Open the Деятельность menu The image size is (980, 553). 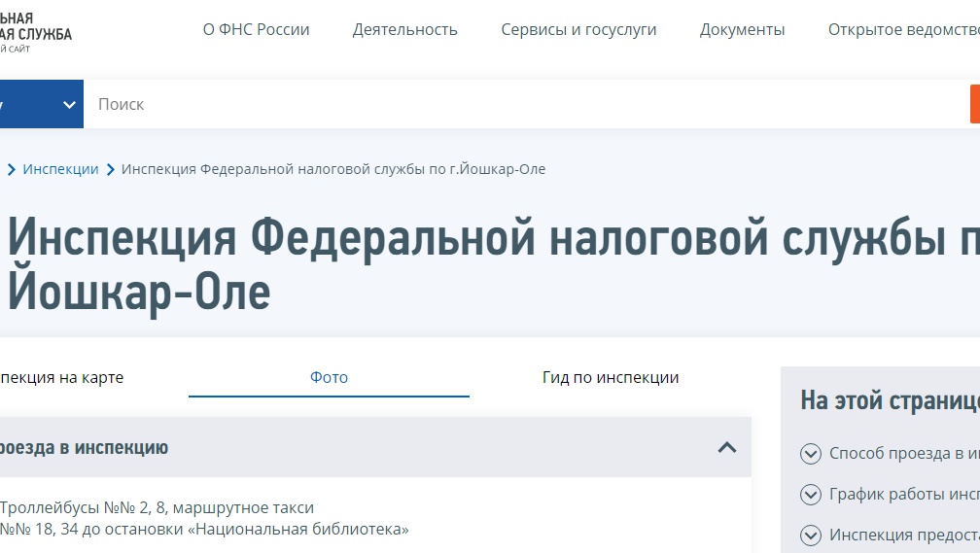(x=404, y=29)
